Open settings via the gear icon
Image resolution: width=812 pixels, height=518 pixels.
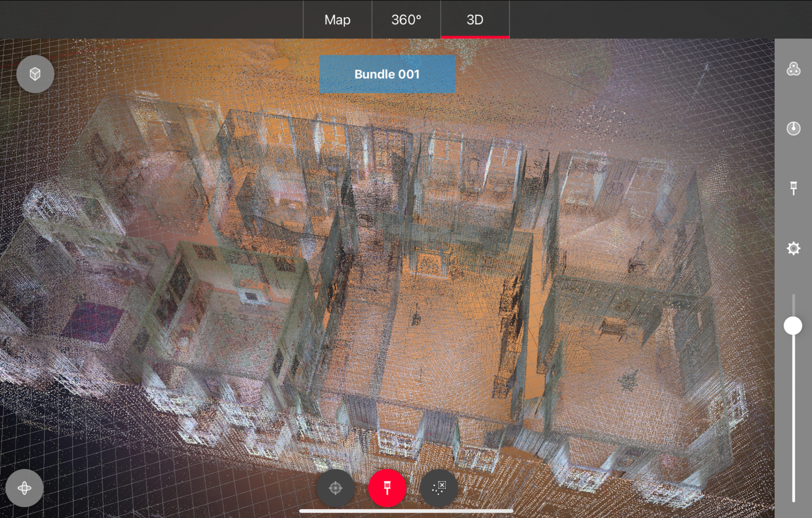coord(793,249)
